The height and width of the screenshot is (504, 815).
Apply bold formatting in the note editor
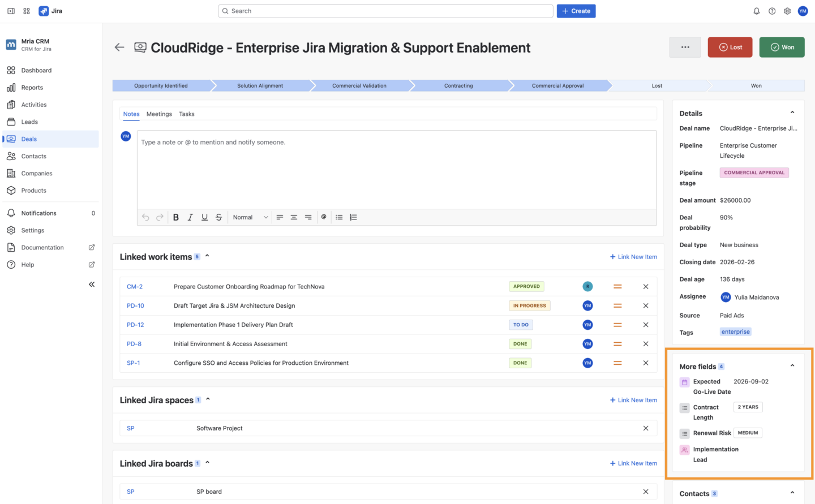click(x=176, y=217)
